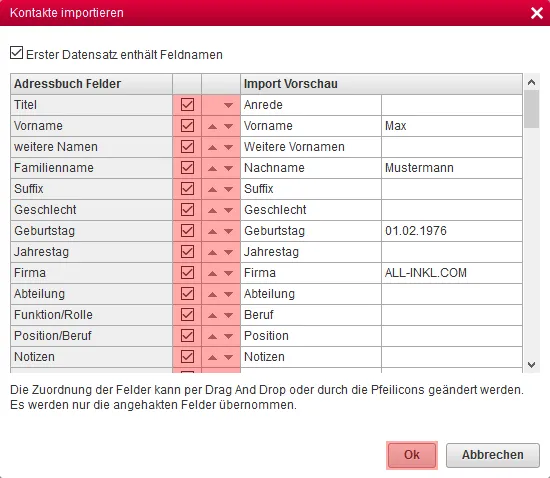Move Abteilung row down
The width and height of the screenshot is (550, 478).
[x=228, y=294]
